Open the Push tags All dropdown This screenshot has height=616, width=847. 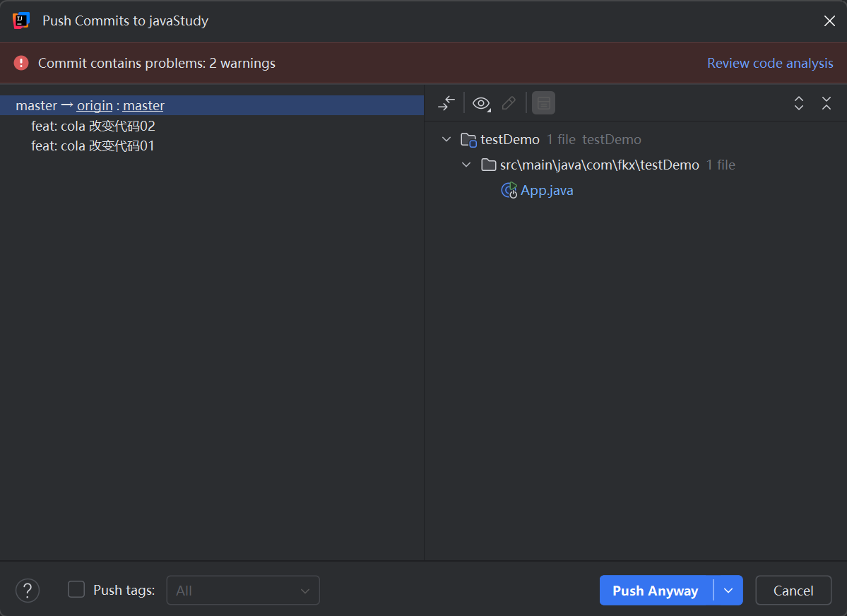pyautogui.click(x=243, y=591)
